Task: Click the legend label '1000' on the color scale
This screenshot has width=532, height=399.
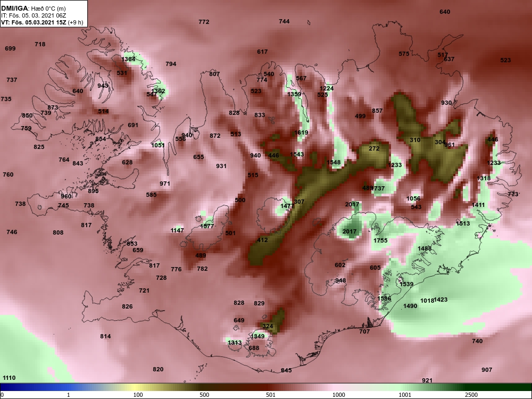Action: (338, 395)
